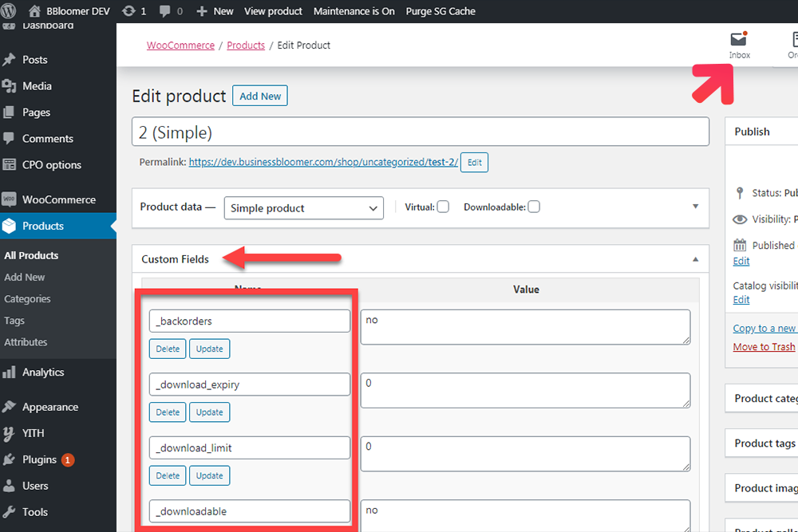The image size is (798, 532).
Task: Click the Pages icon in sidebar
Action: 9,112
